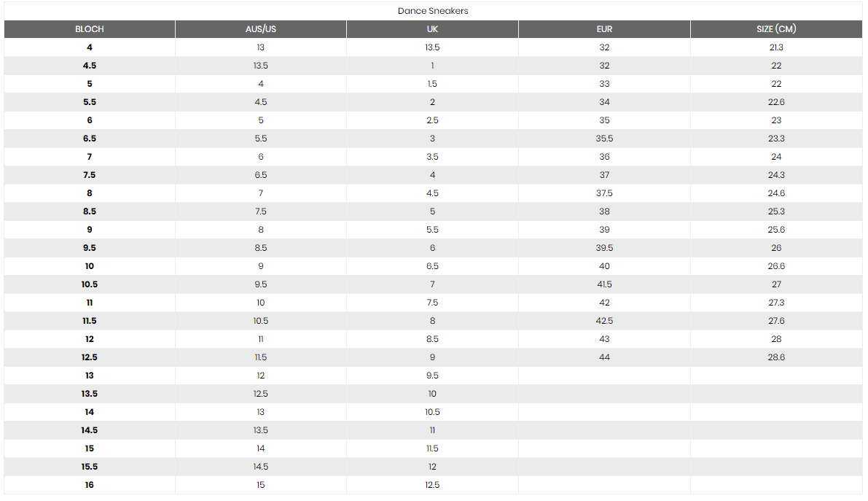Click Bloch size 13.5 row label

pos(89,394)
